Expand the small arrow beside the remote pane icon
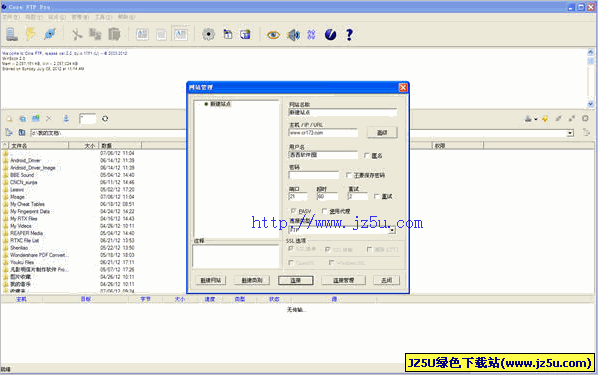This screenshot has height=375, width=598. (x=536, y=119)
